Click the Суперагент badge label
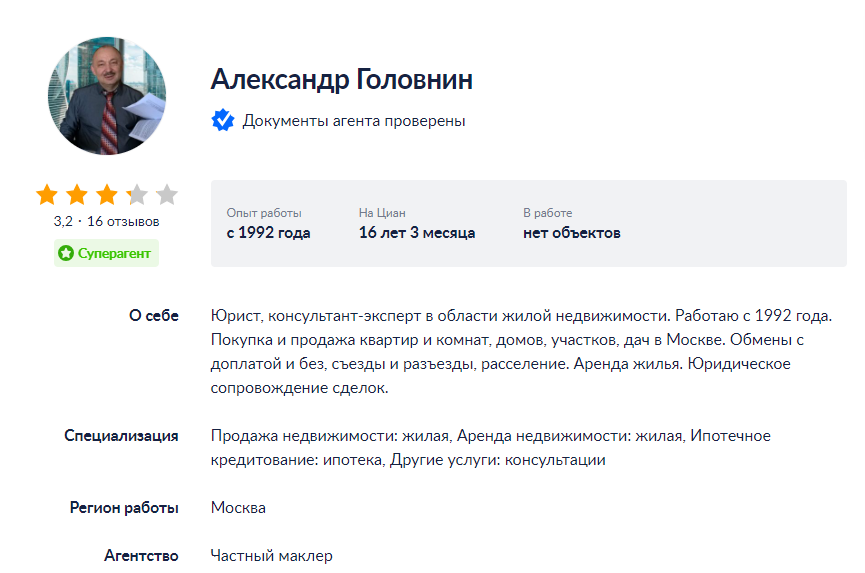 [106, 253]
